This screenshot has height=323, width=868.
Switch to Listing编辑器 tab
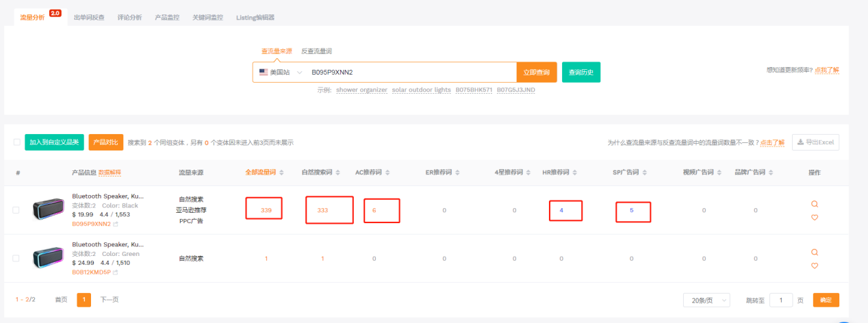[x=255, y=17]
